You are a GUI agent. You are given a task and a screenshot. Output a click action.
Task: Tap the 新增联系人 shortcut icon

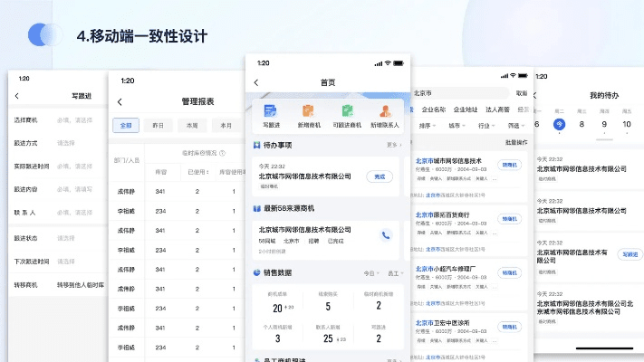385,111
